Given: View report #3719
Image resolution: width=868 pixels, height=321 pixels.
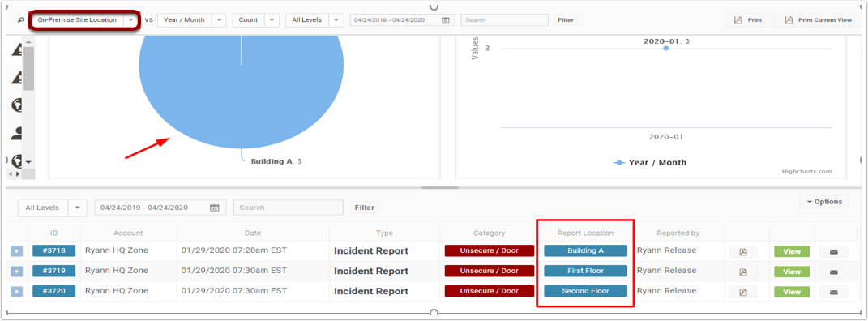Looking at the screenshot, I should pos(792,272).
